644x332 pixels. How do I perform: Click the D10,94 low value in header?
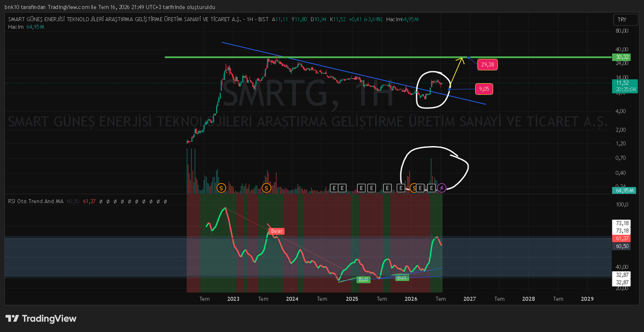[318, 19]
